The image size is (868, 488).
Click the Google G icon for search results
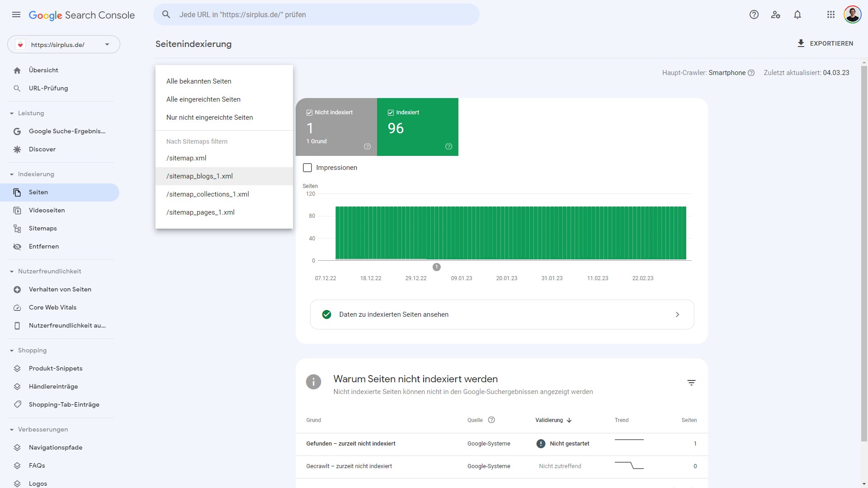tap(17, 131)
